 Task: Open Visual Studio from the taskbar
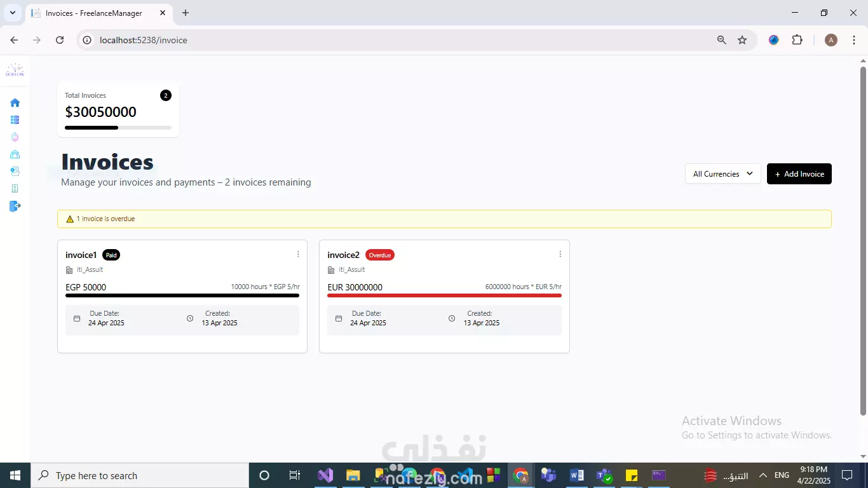click(x=325, y=475)
